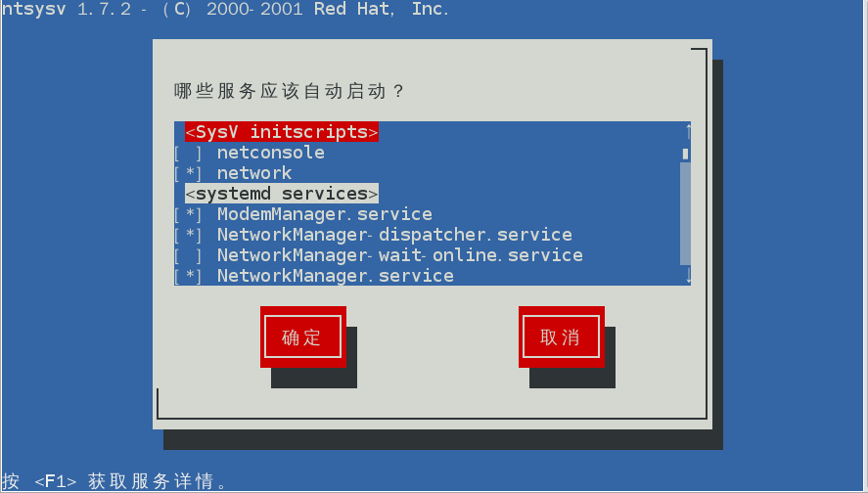Select the NetworkManager-wait-online.service label
The image size is (868, 493).
(399, 255)
